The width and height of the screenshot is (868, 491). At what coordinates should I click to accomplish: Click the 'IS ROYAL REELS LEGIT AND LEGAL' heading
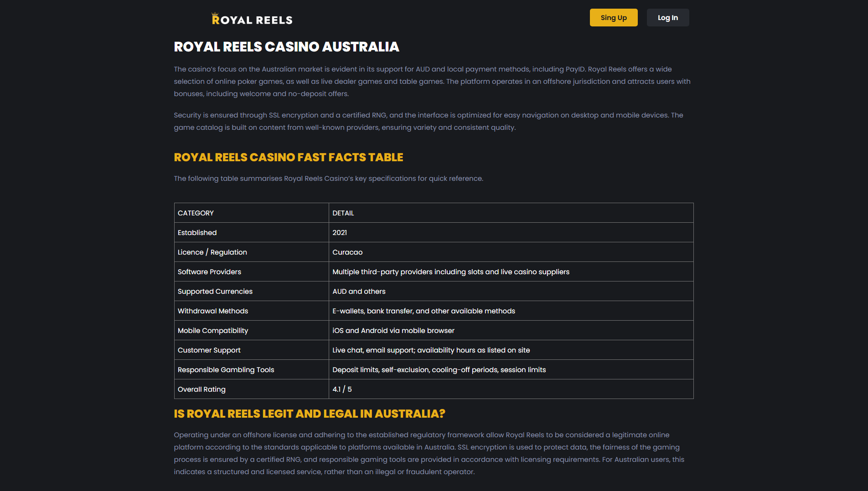tap(309, 414)
